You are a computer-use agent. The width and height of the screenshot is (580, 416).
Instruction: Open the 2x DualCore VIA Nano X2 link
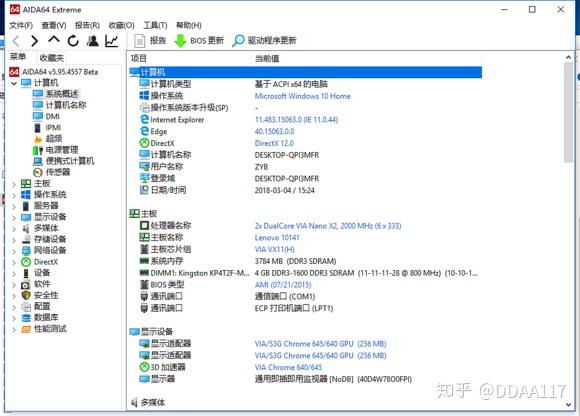(x=328, y=226)
